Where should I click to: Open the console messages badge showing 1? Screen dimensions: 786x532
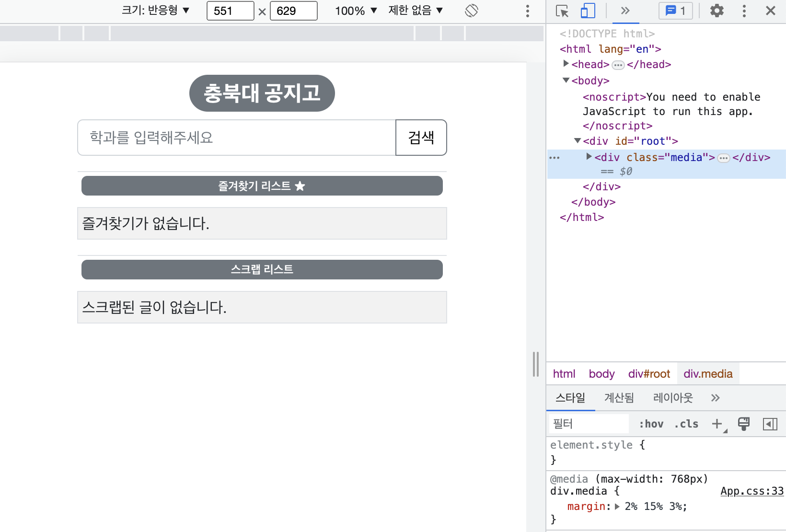[x=676, y=11]
